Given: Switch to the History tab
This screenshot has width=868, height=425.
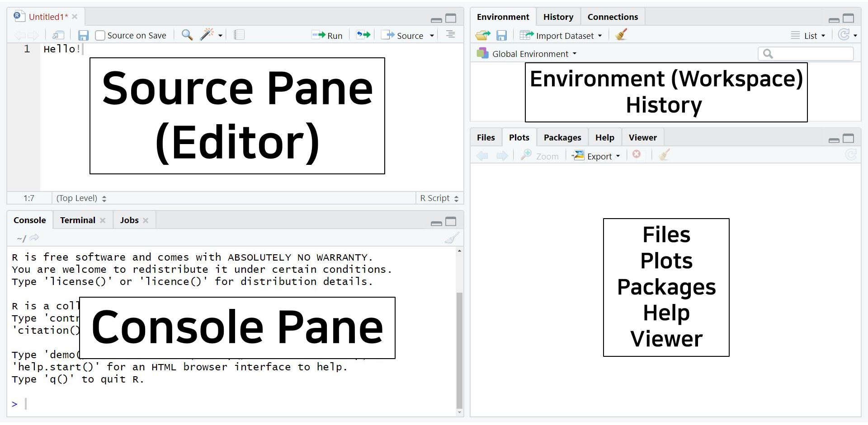Looking at the screenshot, I should 558,17.
